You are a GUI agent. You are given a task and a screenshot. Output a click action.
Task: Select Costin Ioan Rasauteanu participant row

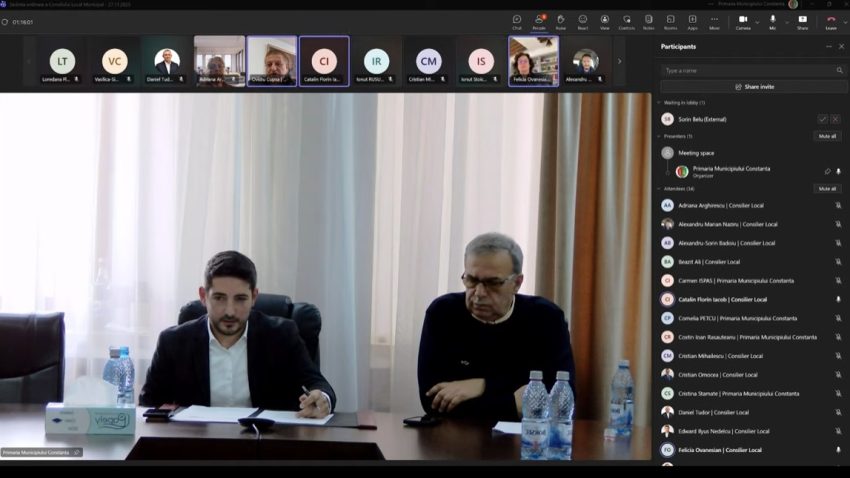[751, 337]
